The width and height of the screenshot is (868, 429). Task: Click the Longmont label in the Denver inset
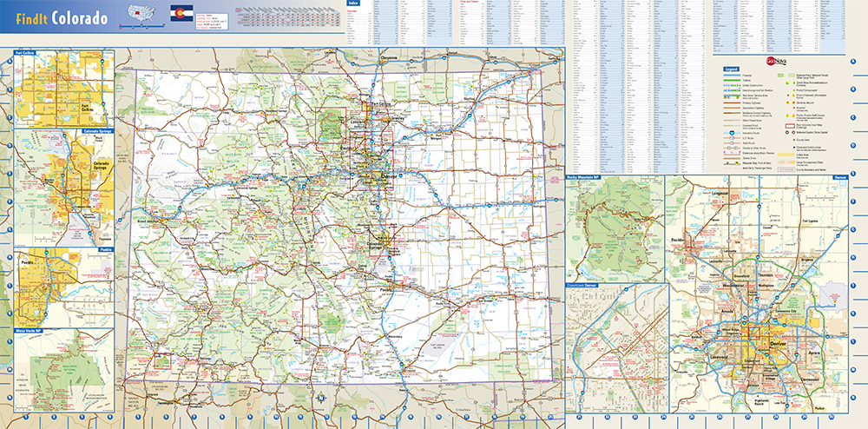(x=720, y=193)
